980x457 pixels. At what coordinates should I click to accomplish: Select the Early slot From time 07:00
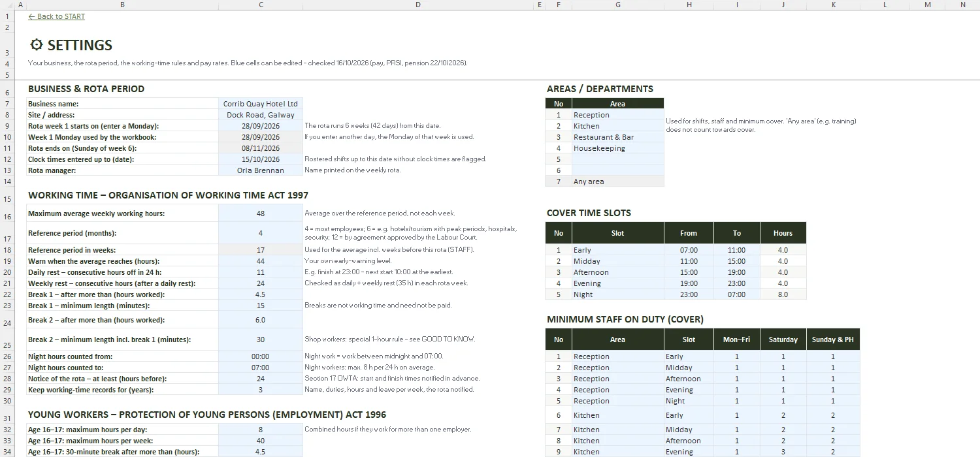[689, 250]
